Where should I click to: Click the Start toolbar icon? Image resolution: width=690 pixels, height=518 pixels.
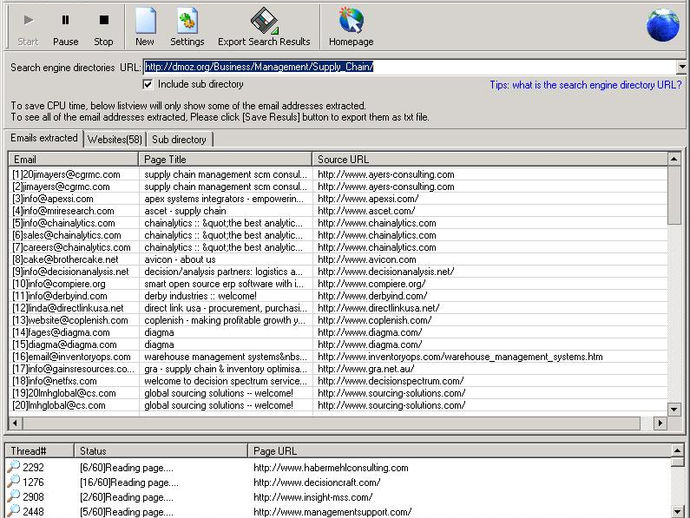pos(28,28)
